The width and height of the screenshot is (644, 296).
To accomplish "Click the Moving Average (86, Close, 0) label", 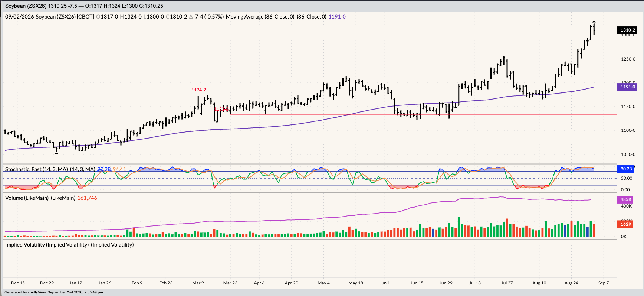I will click(260, 17).
